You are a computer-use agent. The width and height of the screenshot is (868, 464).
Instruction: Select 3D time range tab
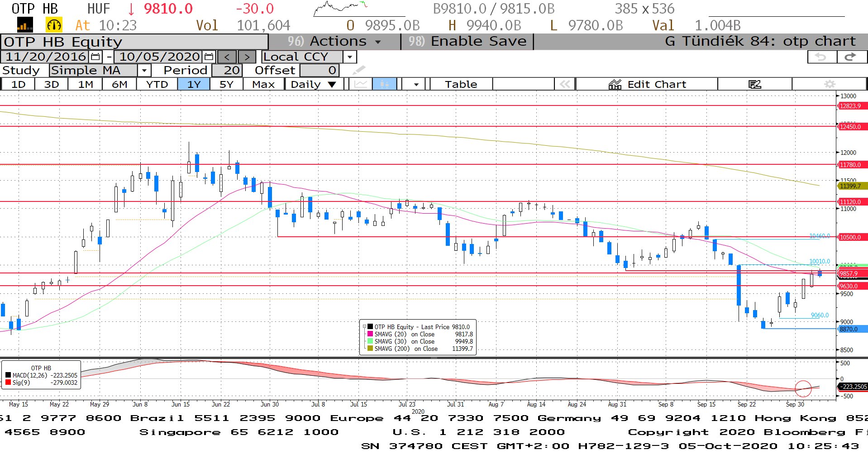tap(52, 84)
